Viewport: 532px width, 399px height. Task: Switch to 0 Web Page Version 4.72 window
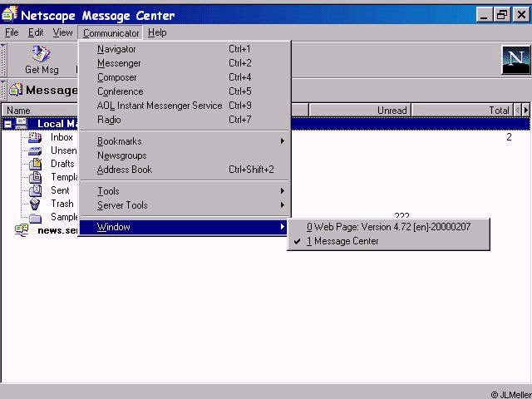(388, 227)
